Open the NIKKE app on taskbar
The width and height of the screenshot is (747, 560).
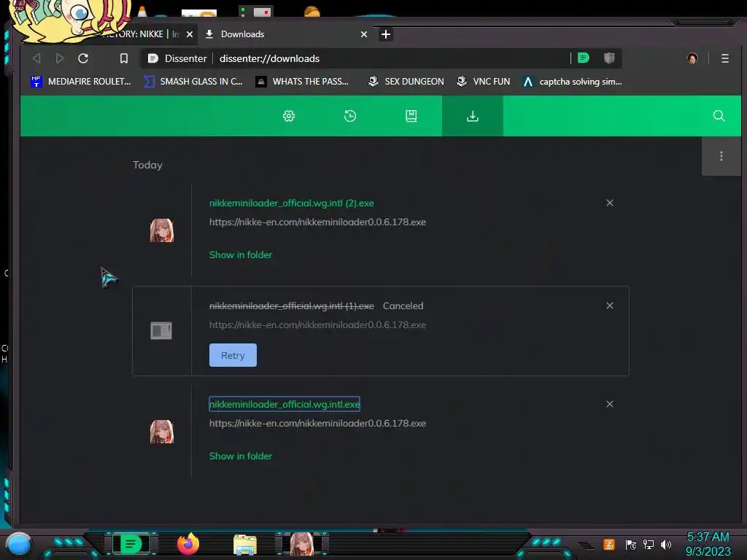(302, 544)
